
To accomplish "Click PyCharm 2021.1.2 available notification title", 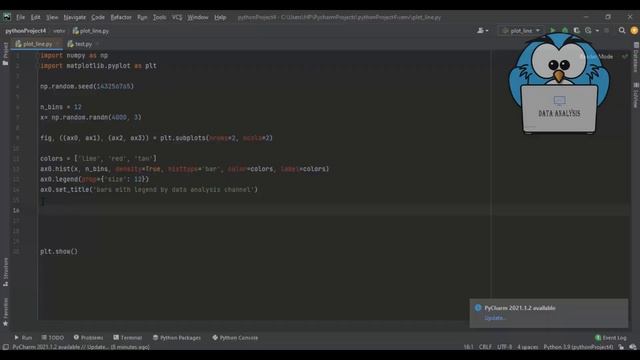I will pos(520,308).
